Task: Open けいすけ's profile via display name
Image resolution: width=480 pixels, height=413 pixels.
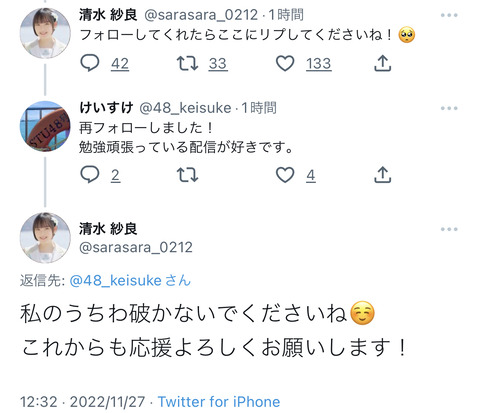Action: click(x=106, y=108)
